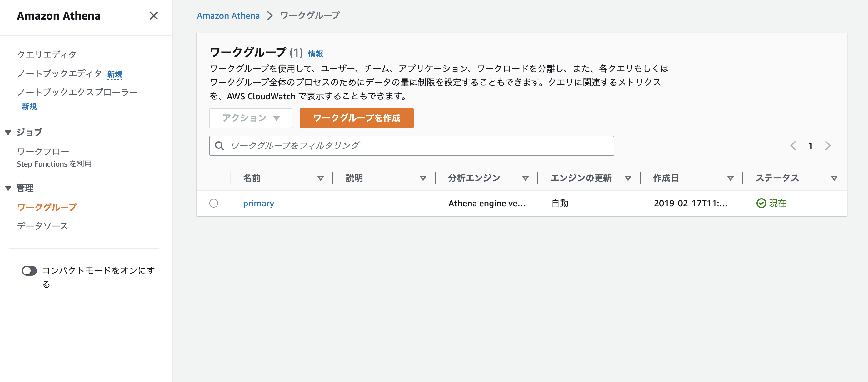Enable コンパクトモード with the toggle switch
This screenshot has height=382, width=868.
click(29, 271)
